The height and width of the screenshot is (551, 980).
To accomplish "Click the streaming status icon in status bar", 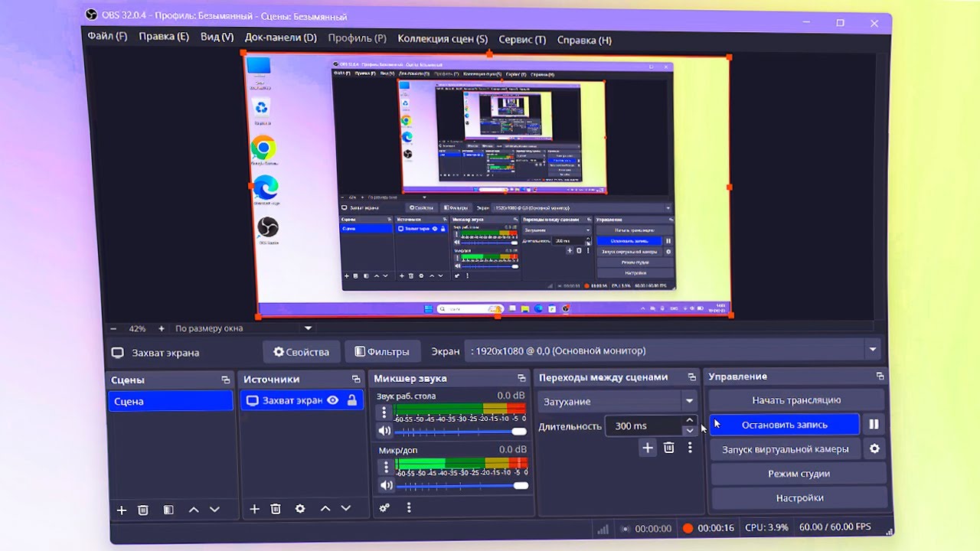I will (626, 529).
